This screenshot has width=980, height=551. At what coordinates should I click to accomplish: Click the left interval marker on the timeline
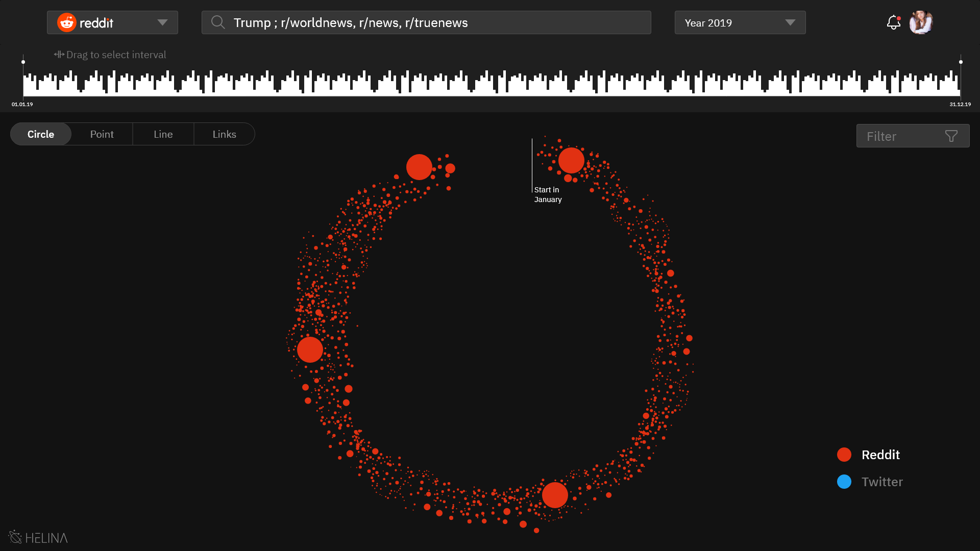pyautogui.click(x=23, y=62)
